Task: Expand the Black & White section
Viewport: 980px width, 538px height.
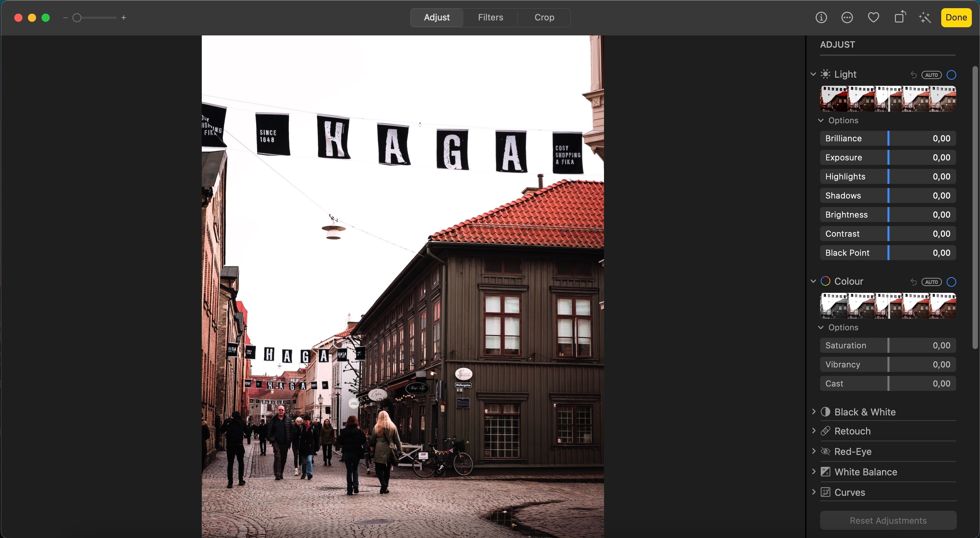Action: (814, 412)
